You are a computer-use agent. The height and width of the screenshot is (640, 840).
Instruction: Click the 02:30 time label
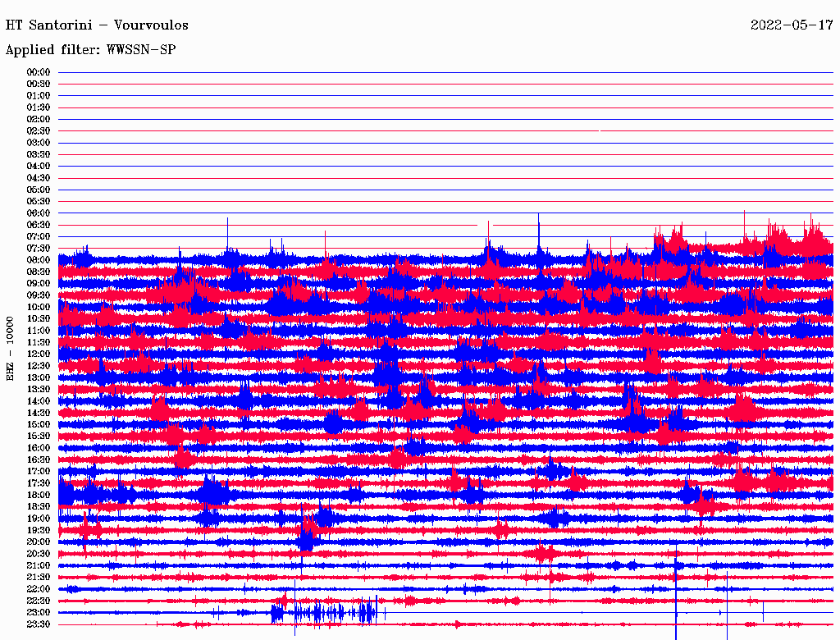(39, 131)
